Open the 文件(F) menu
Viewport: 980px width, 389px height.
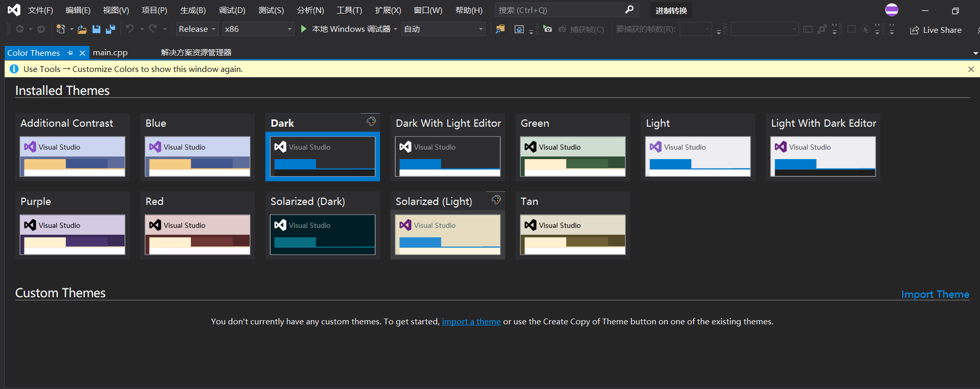click(x=41, y=10)
